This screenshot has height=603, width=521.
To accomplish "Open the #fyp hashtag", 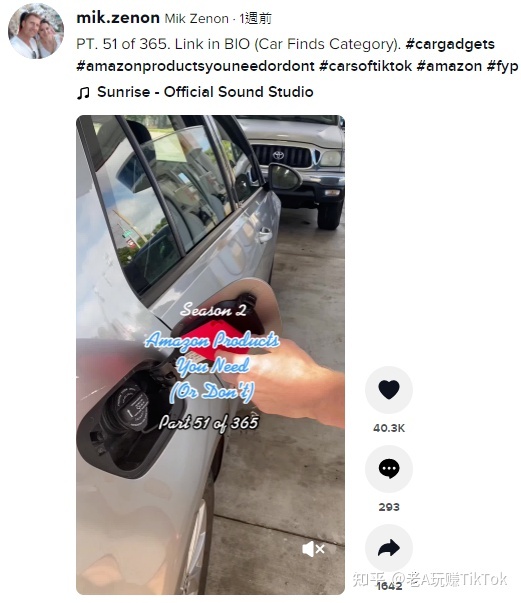I will 502,66.
